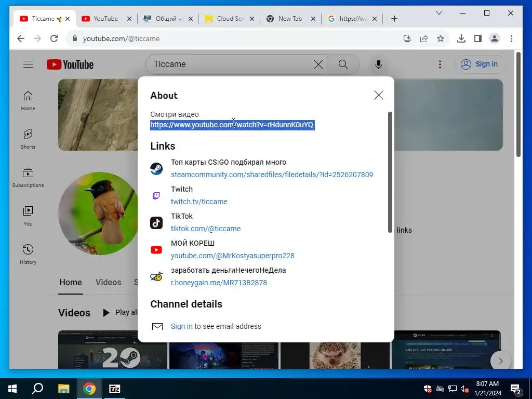This screenshot has height=399, width=532.
Task: Open twitch.tv/ticcame link
Action: click(199, 202)
